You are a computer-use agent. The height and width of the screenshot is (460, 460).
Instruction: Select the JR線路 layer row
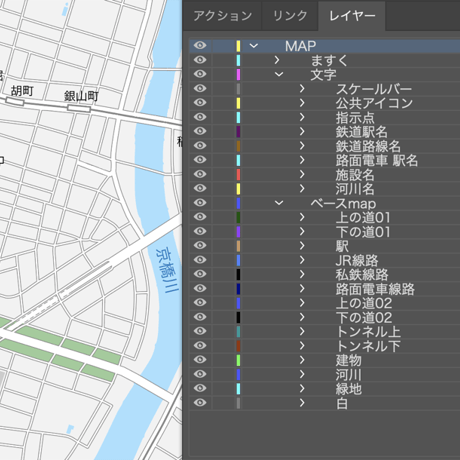click(x=325, y=260)
